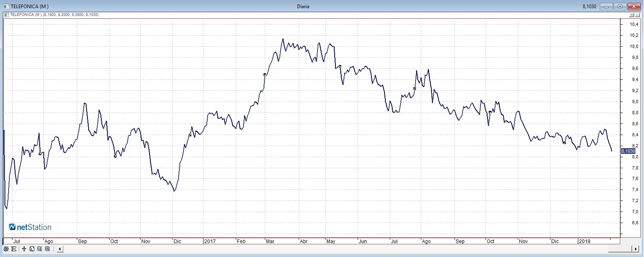Image resolution: width=644 pixels, height=257 pixels.
Task: Click the 8,1030 value in title bar
Action: point(589,7)
